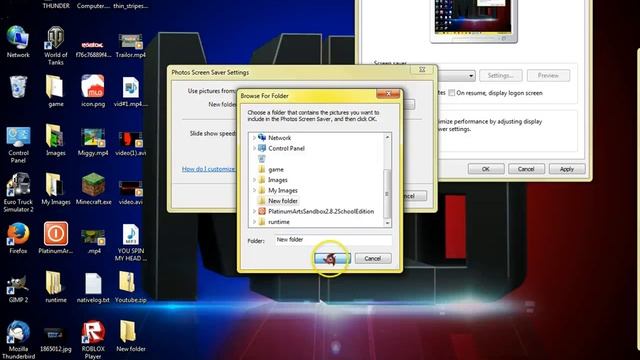Click the folder tree scrollbar down arrow
This screenshot has width=640, height=360.
387,223
